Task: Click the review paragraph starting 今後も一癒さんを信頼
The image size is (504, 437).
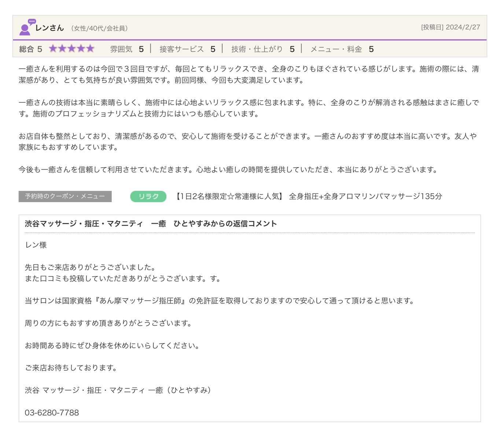Action: pyautogui.click(x=229, y=170)
